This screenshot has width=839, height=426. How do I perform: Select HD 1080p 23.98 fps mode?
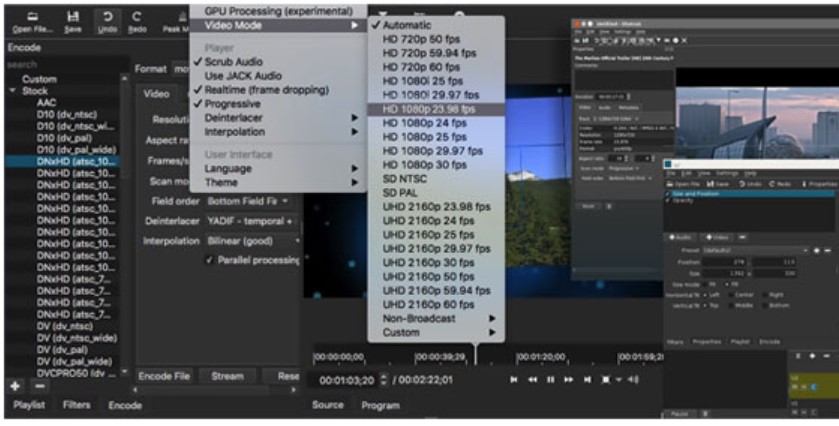coord(436,109)
